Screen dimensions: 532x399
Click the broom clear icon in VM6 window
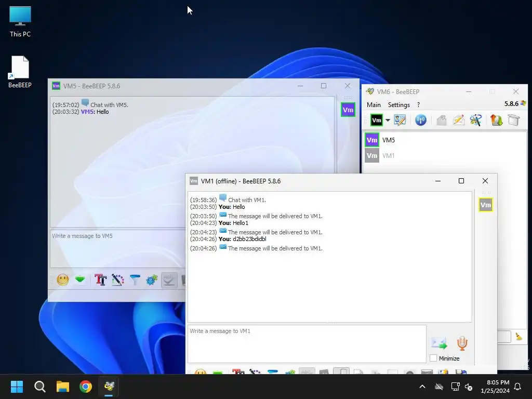tap(519, 336)
